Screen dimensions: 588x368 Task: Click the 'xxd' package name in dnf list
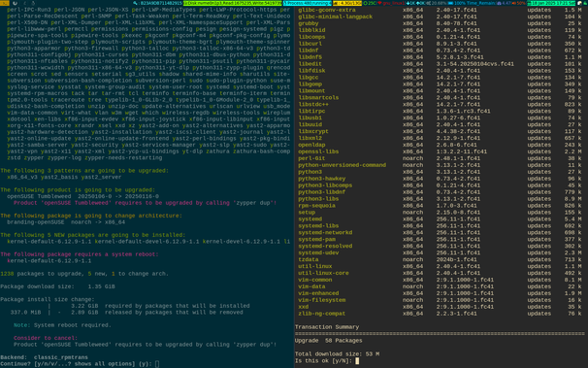point(304,307)
